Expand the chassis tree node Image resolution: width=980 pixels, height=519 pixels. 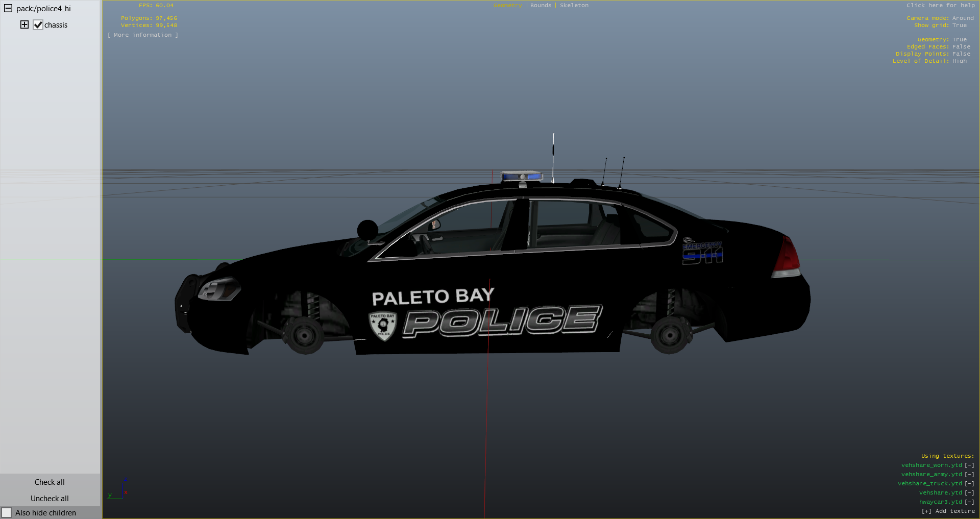point(24,24)
